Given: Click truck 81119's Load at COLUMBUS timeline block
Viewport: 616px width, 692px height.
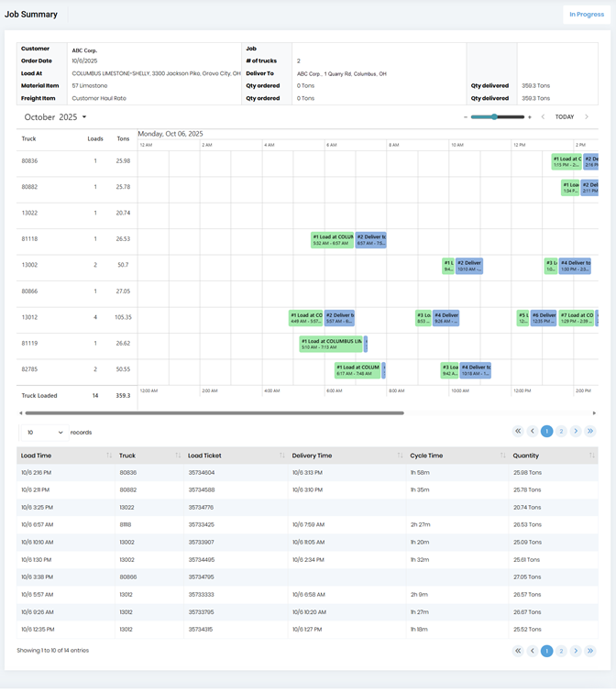Looking at the screenshot, I should click(x=331, y=344).
